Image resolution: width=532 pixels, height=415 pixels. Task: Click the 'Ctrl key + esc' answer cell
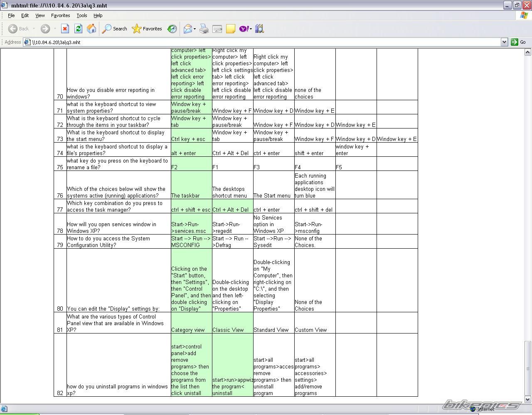pyautogui.click(x=191, y=136)
